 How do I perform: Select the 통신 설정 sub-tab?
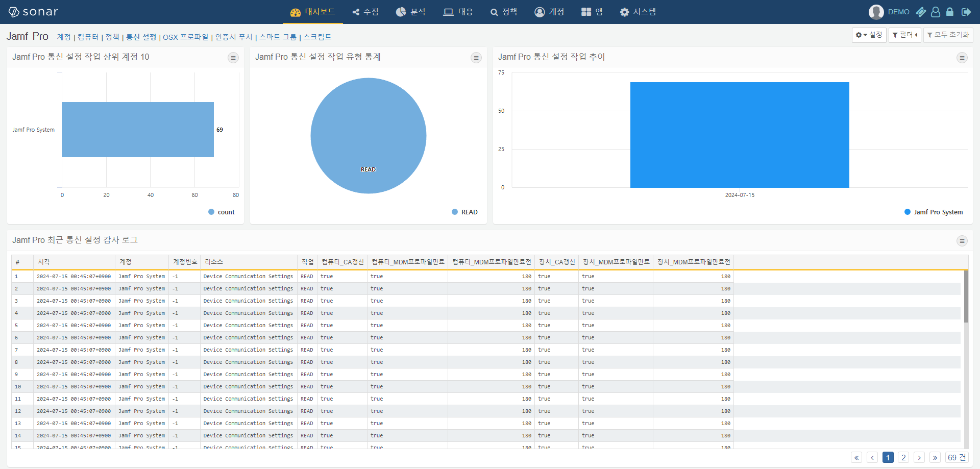point(141,37)
